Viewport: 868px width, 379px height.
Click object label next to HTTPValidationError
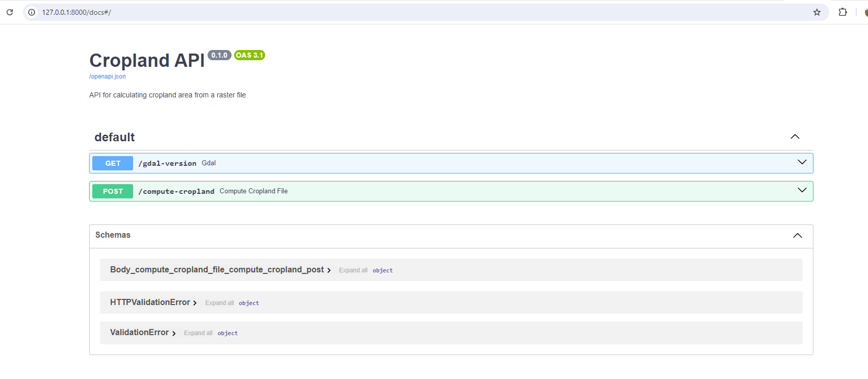click(x=249, y=303)
